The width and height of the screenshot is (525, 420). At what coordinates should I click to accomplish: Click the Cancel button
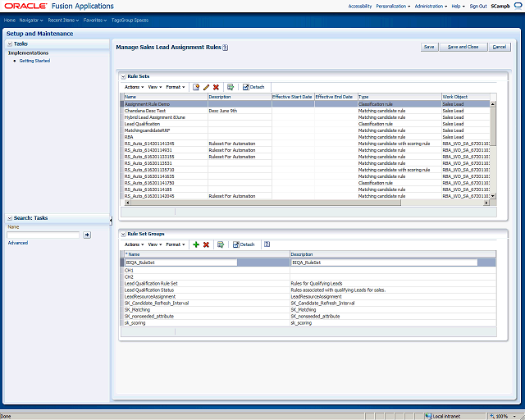click(x=500, y=47)
